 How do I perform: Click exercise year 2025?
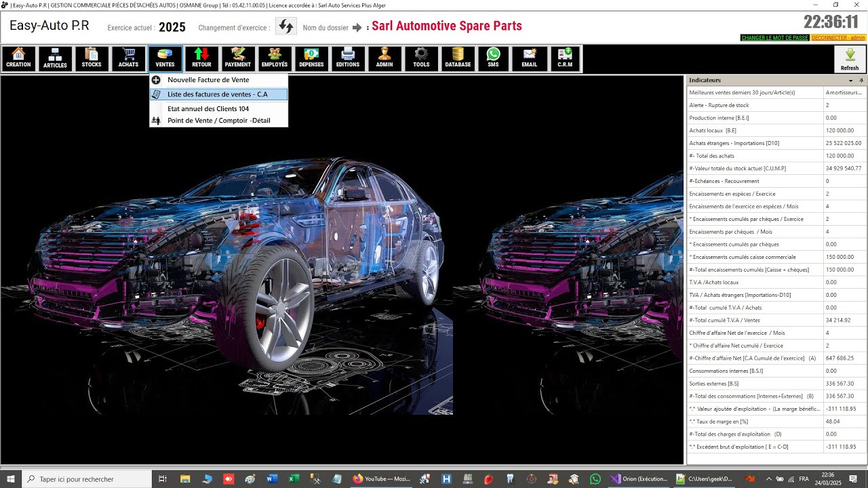172,28
